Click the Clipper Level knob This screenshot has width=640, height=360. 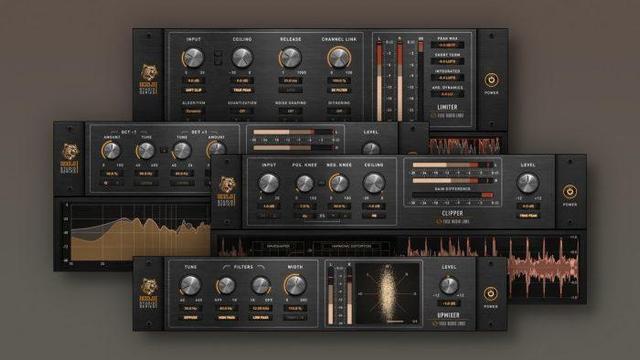coord(528,183)
